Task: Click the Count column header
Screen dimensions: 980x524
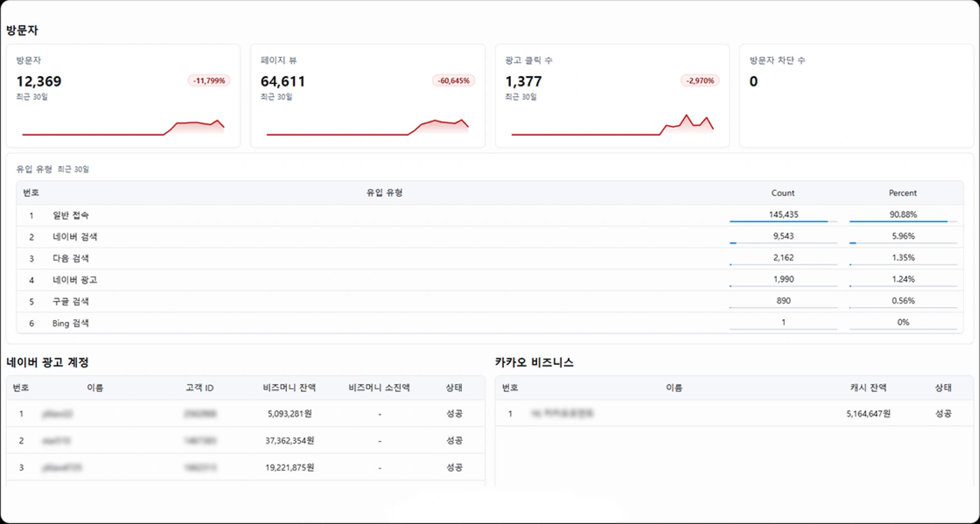Action: [783, 193]
